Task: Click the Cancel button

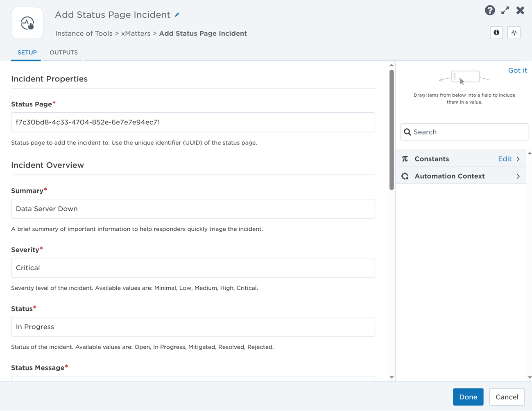Action: [x=507, y=397]
